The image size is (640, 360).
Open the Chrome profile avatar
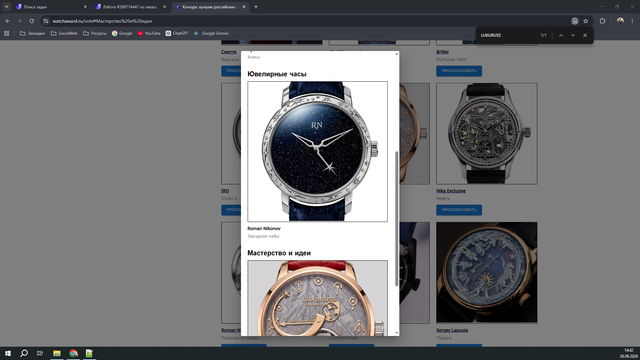(x=620, y=21)
